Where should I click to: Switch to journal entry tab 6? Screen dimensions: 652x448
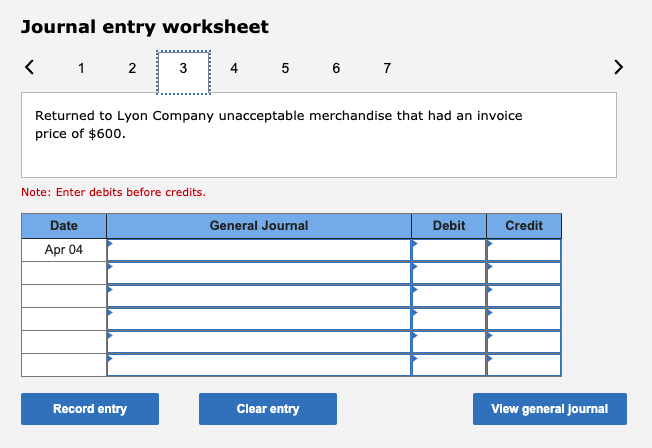pos(336,68)
